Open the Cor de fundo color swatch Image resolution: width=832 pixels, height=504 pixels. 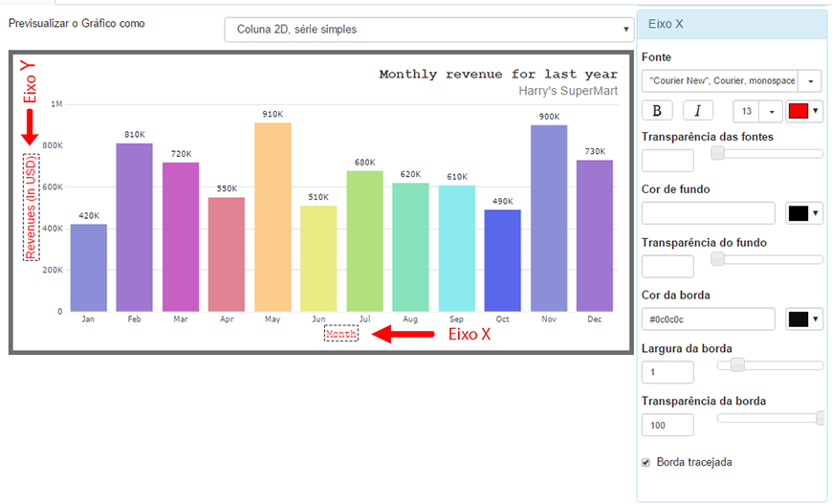click(804, 213)
